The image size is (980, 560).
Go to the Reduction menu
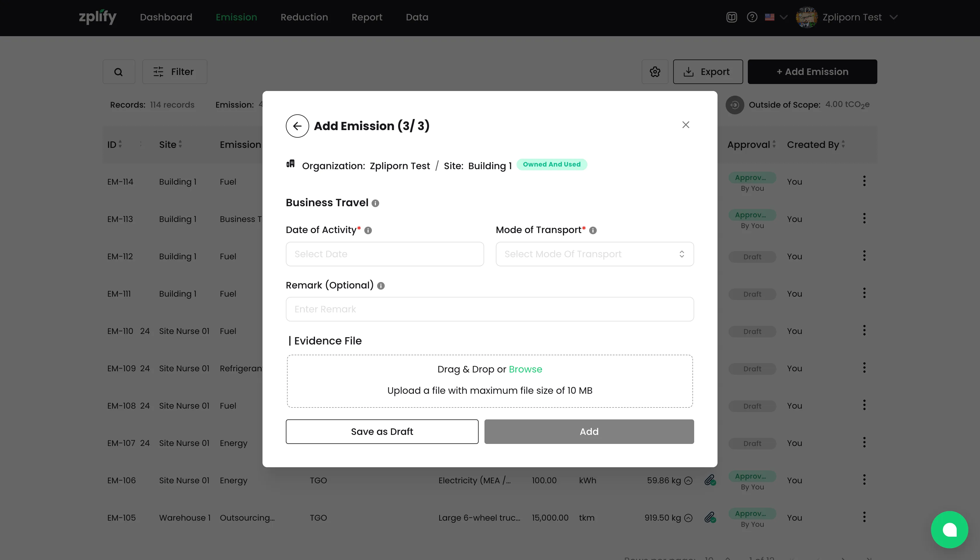pos(304,17)
